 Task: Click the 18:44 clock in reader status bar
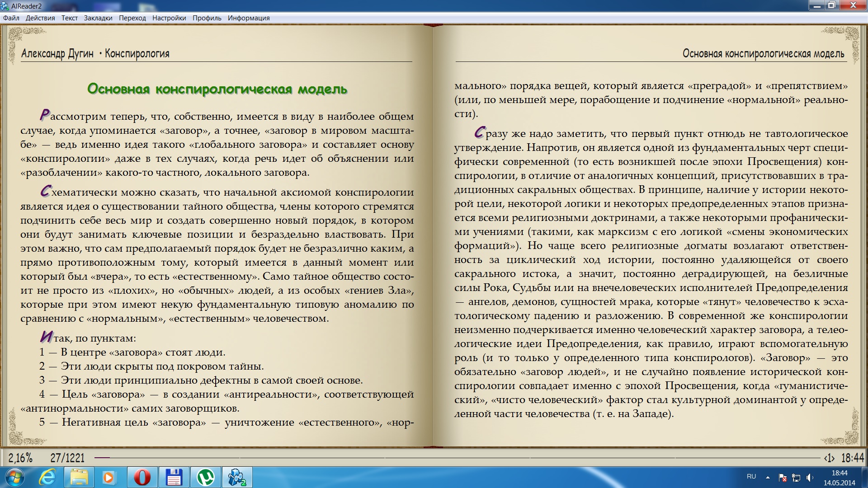pos(853,458)
